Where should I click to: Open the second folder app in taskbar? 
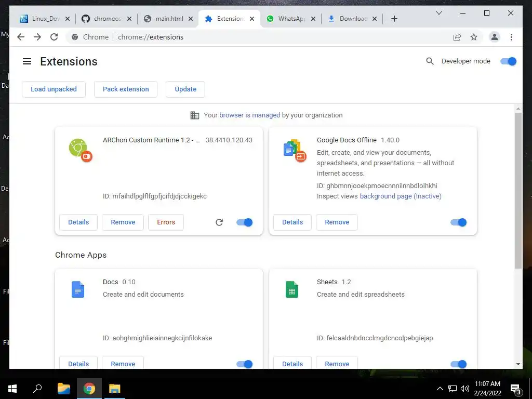pos(115,389)
